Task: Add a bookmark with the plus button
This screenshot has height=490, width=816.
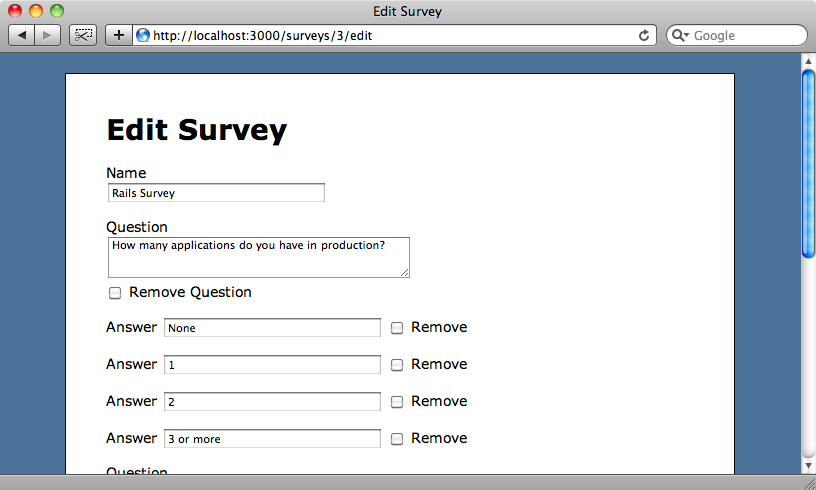Action: [x=119, y=35]
